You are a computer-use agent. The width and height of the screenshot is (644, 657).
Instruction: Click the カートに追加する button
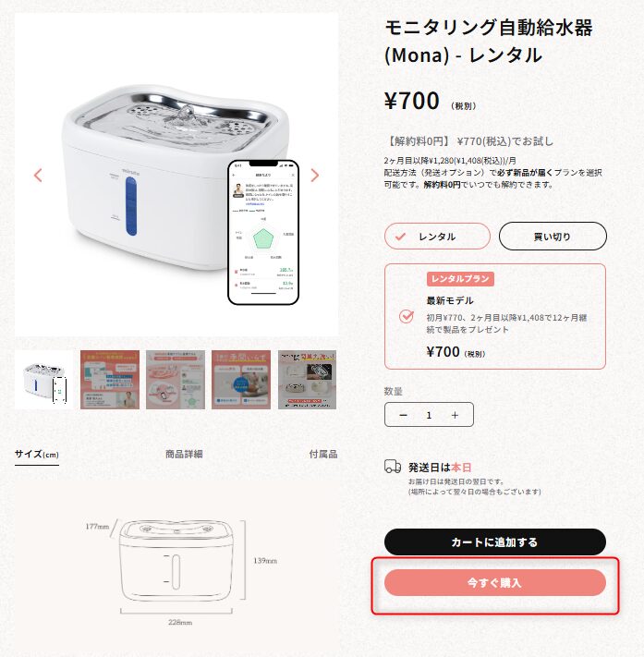tap(495, 542)
